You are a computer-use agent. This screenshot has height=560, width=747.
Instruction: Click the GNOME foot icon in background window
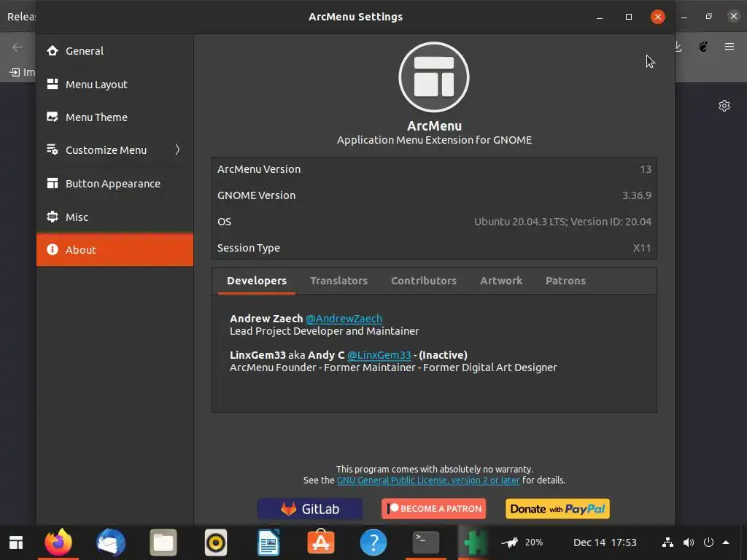click(x=703, y=46)
